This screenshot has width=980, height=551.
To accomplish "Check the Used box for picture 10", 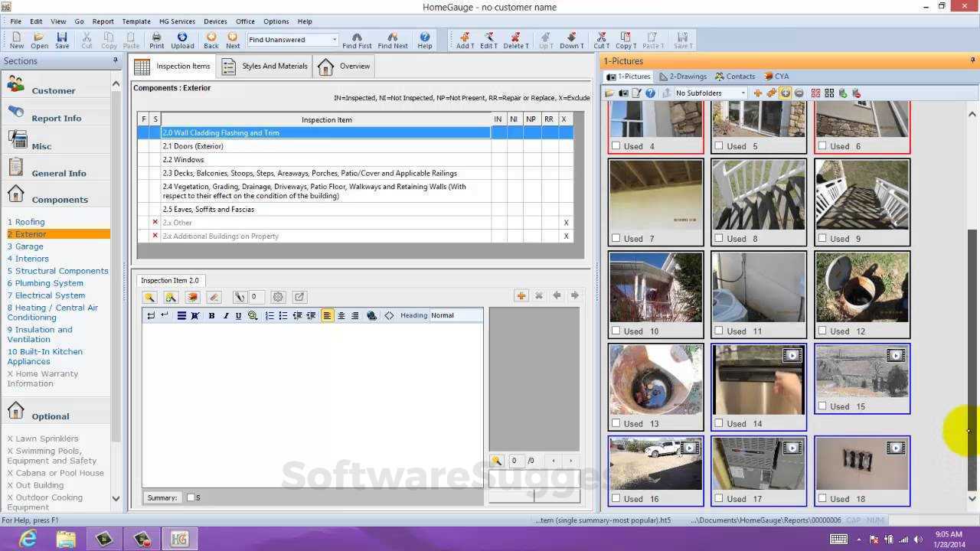I will [616, 331].
